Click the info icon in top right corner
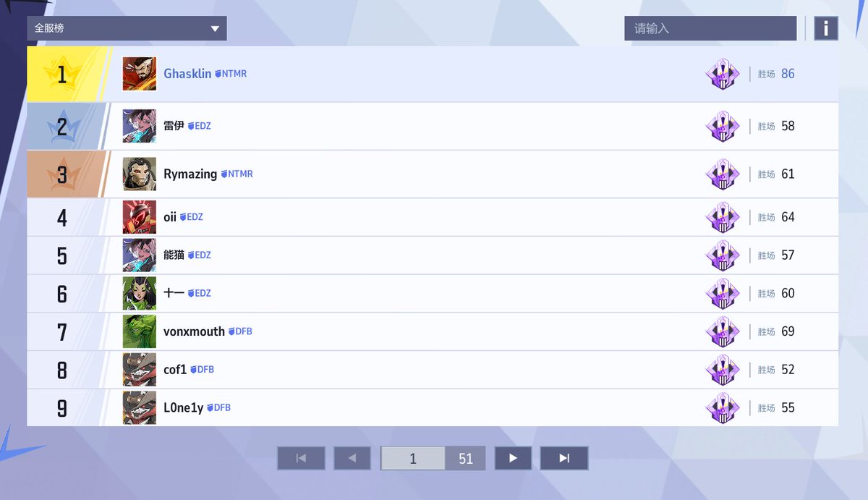The height and width of the screenshot is (500, 868). click(x=825, y=28)
